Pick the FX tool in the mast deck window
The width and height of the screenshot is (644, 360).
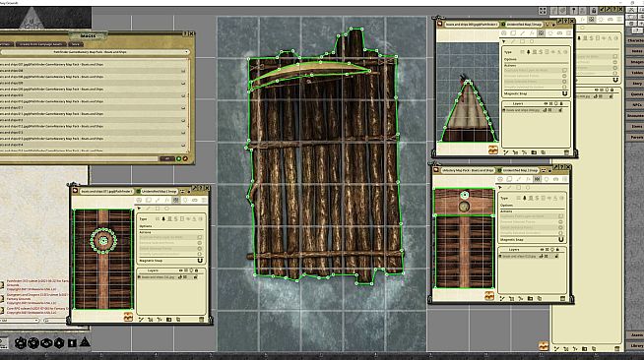tap(166, 200)
